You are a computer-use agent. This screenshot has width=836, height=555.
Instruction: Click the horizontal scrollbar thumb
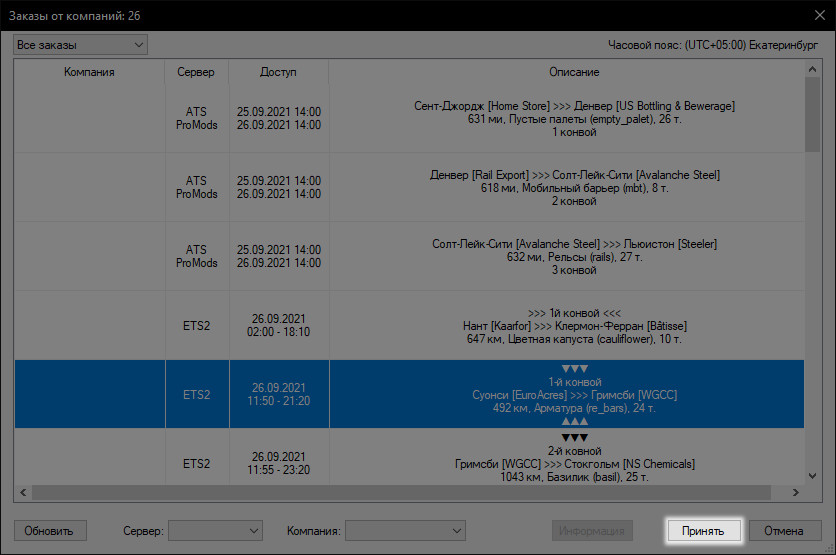[x=401, y=492]
